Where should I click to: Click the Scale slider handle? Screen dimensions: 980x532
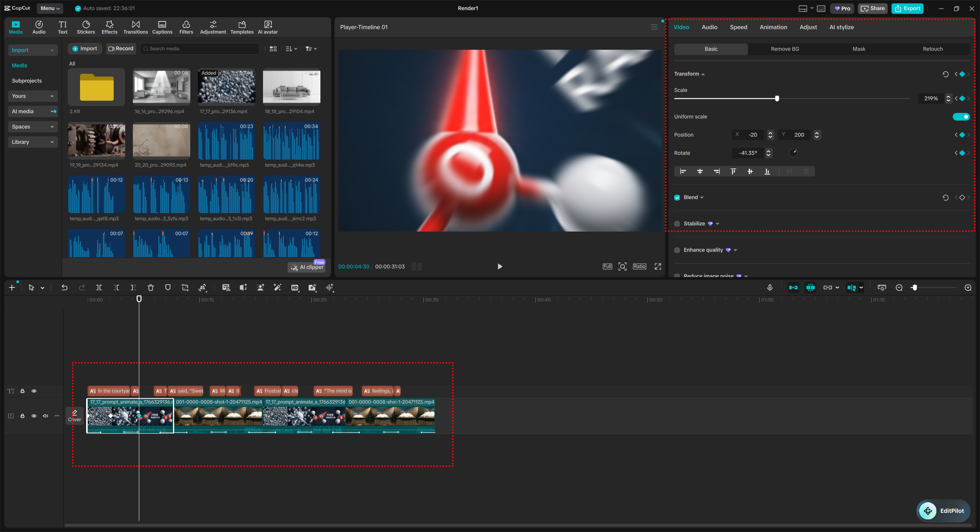pyautogui.click(x=777, y=99)
